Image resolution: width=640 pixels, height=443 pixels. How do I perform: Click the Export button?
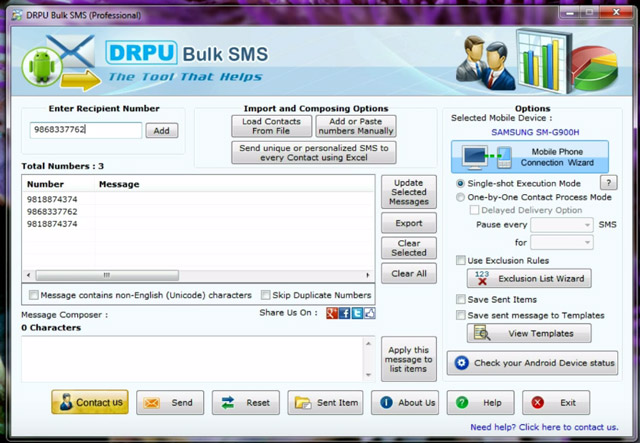(x=409, y=223)
